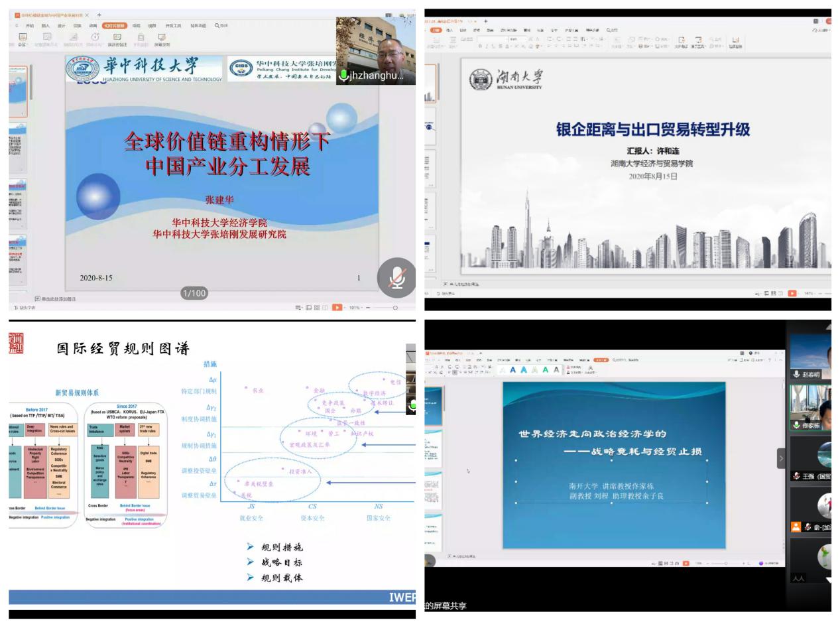Start slideshow from Huazhong window status bar
This screenshot has width=840, height=630.
click(337, 308)
